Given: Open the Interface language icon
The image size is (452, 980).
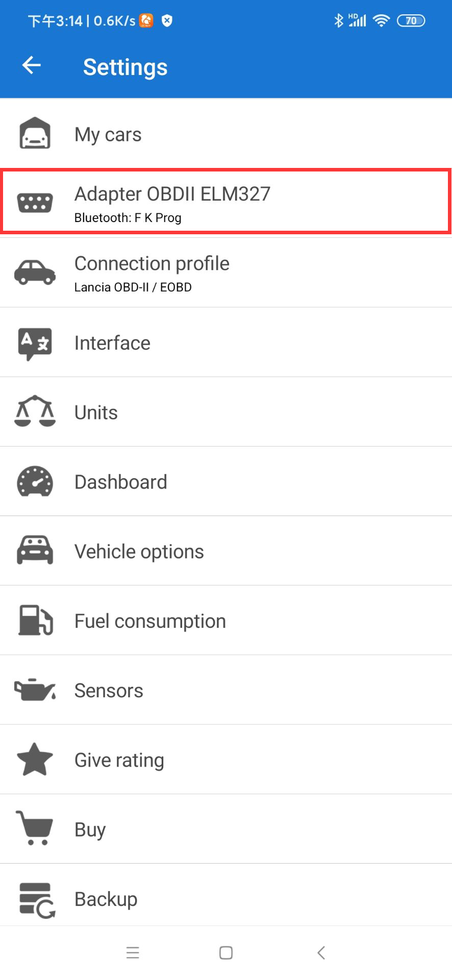Looking at the screenshot, I should (x=35, y=344).
